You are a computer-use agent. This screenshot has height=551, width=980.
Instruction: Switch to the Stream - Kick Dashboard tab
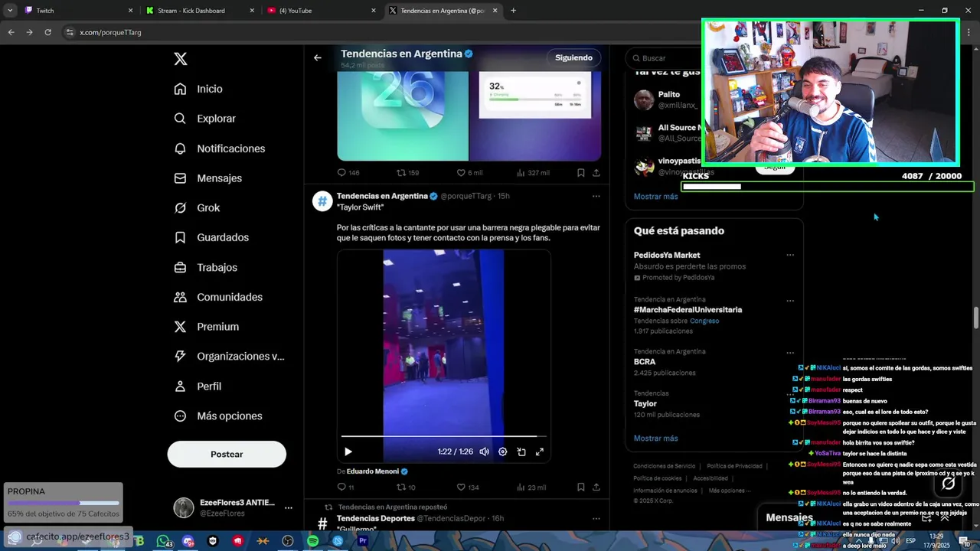click(201, 11)
